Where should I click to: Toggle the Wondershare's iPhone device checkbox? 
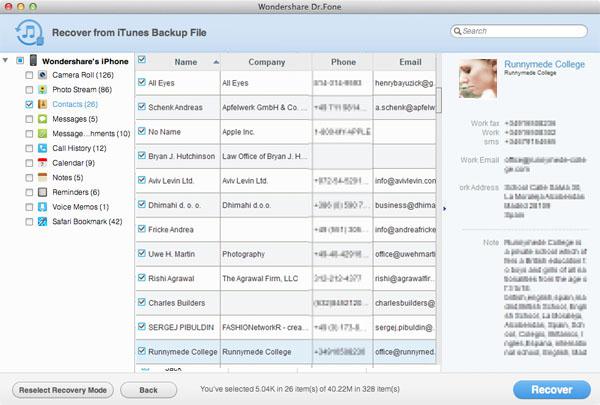(20, 61)
